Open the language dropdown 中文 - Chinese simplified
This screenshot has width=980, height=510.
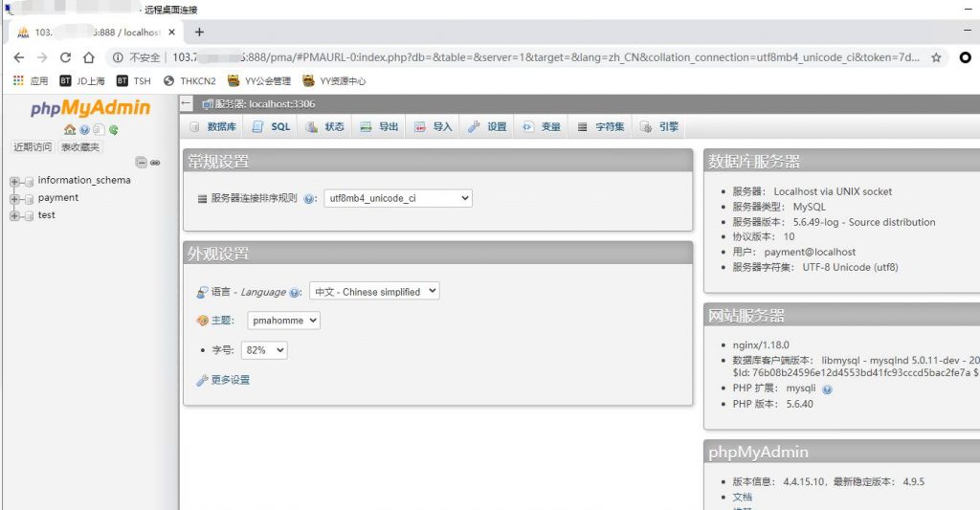(x=374, y=291)
